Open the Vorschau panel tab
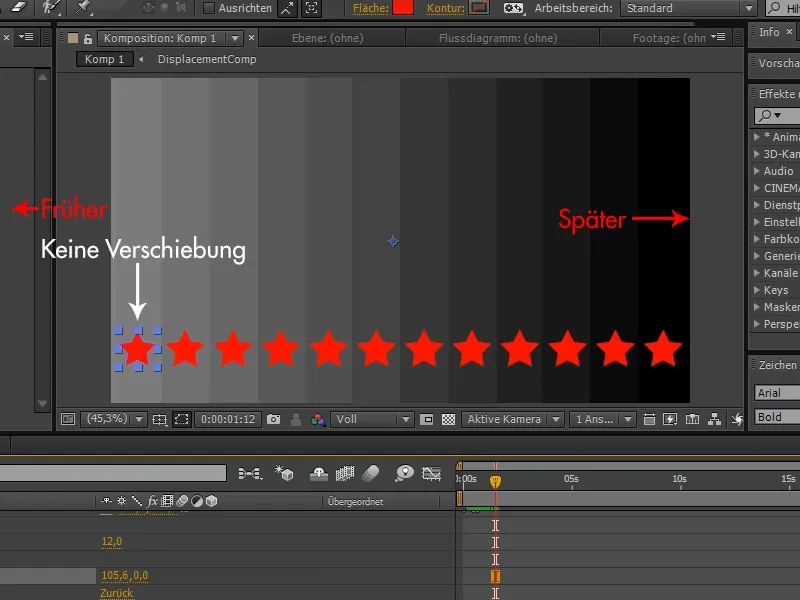 click(x=779, y=63)
